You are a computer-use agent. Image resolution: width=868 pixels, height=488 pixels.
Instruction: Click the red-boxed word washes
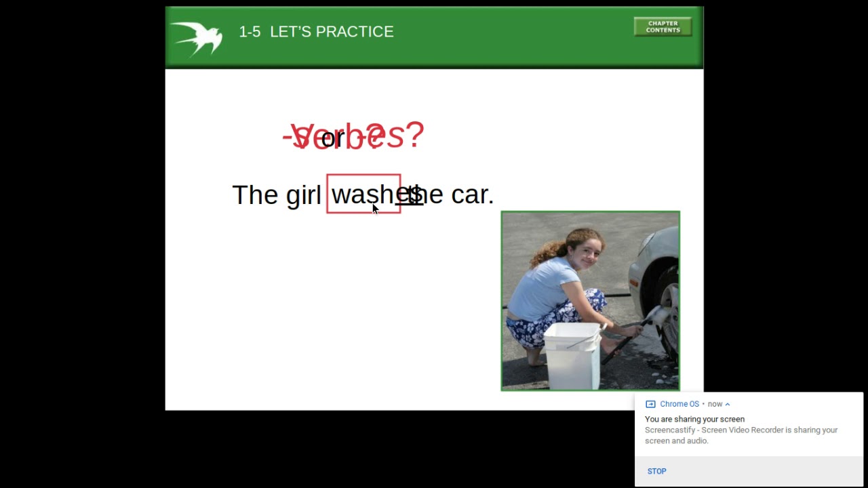pos(363,194)
